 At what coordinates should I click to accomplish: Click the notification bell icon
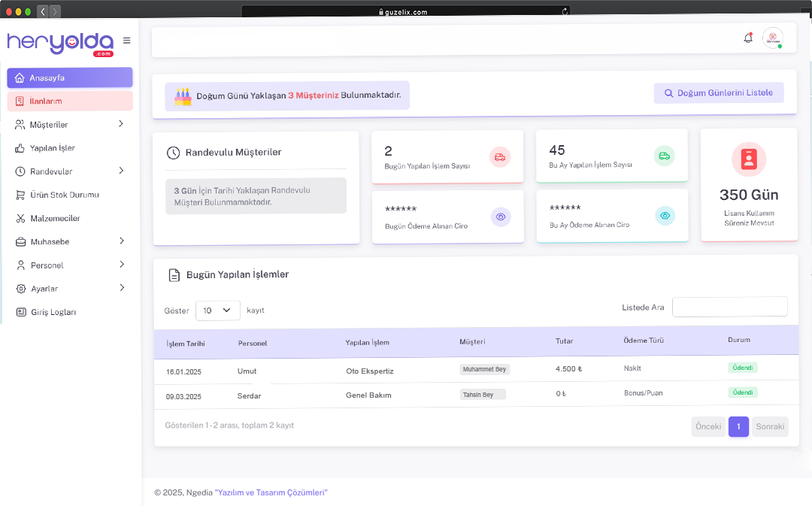click(x=747, y=38)
